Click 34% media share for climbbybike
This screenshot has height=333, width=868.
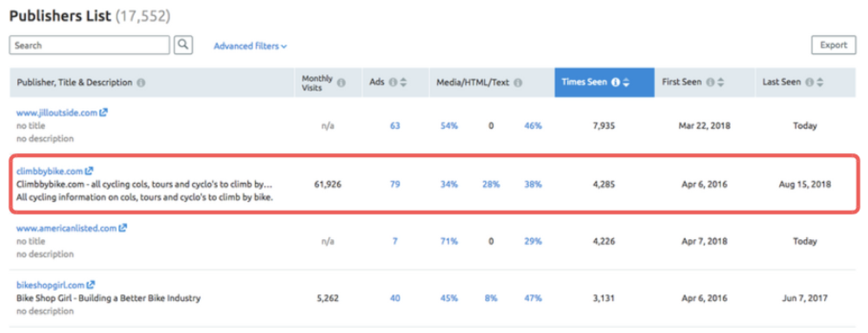(x=449, y=185)
